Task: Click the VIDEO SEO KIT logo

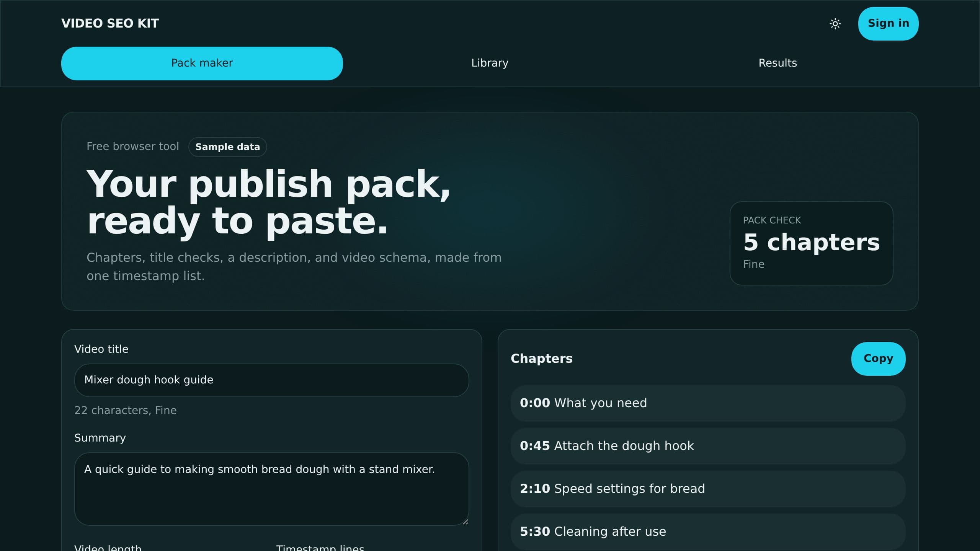Action: click(110, 23)
